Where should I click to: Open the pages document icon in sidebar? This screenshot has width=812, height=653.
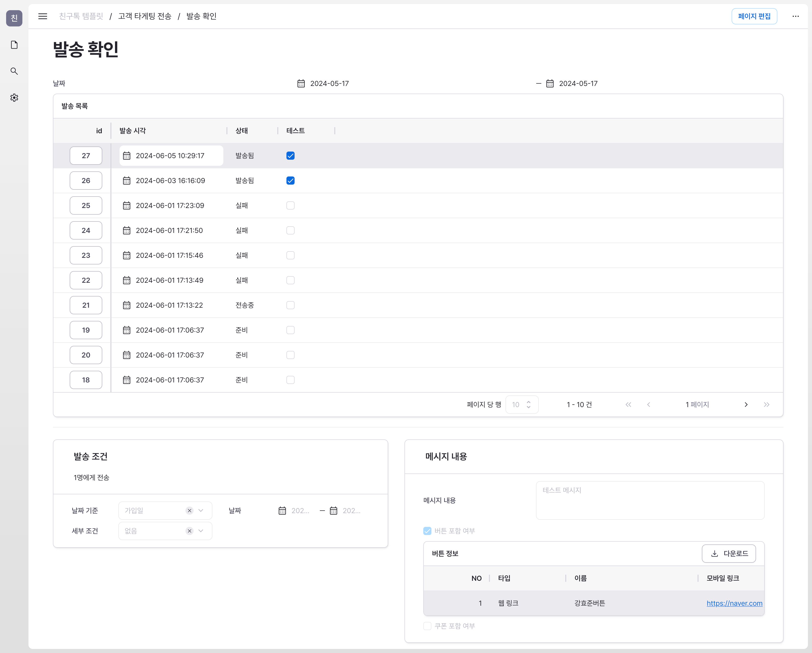click(14, 45)
